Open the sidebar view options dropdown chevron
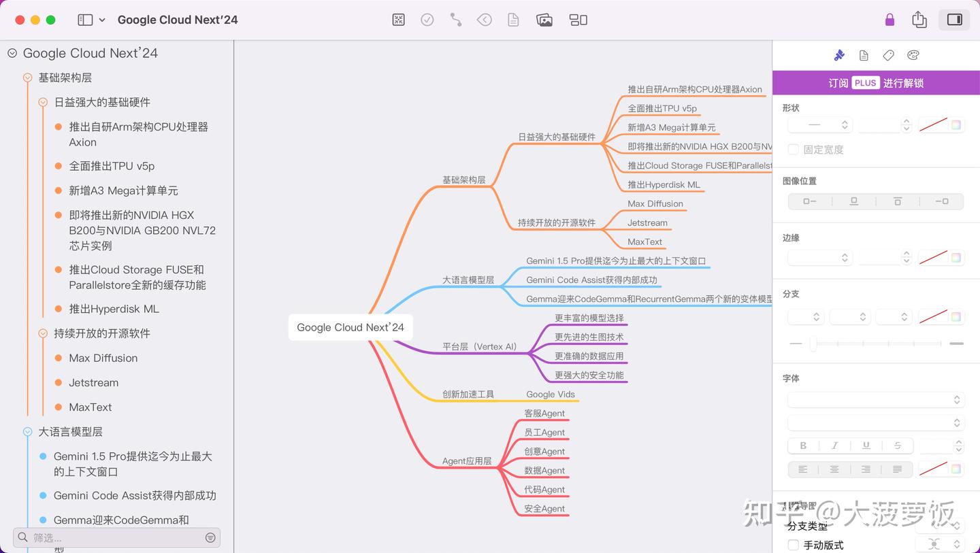This screenshot has height=553, width=980. (103, 20)
